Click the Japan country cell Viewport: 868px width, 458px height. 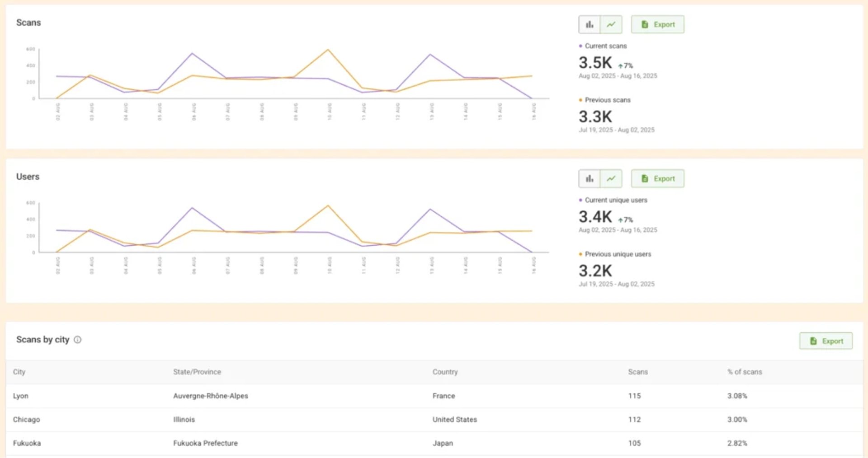click(443, 443)
